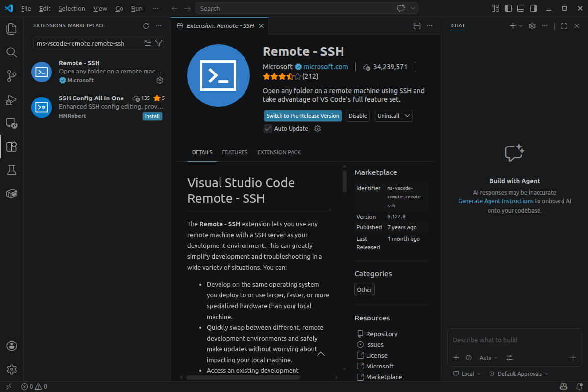
Task: Toggle the bottom panel visibility
Action: [521, 8]
